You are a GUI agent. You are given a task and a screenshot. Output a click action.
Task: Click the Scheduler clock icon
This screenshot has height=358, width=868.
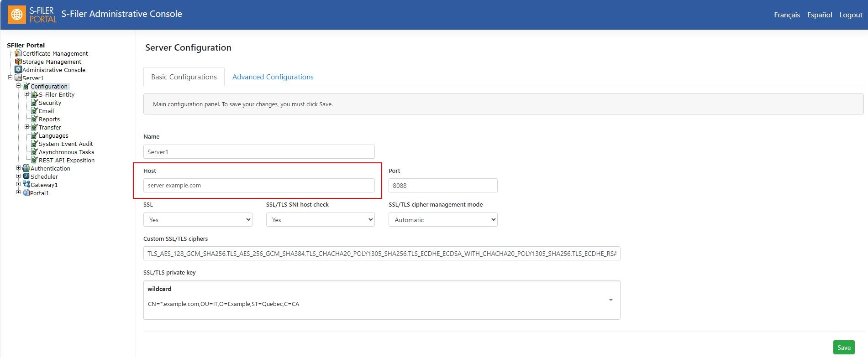pyautogui.click(x=26, y=176)
